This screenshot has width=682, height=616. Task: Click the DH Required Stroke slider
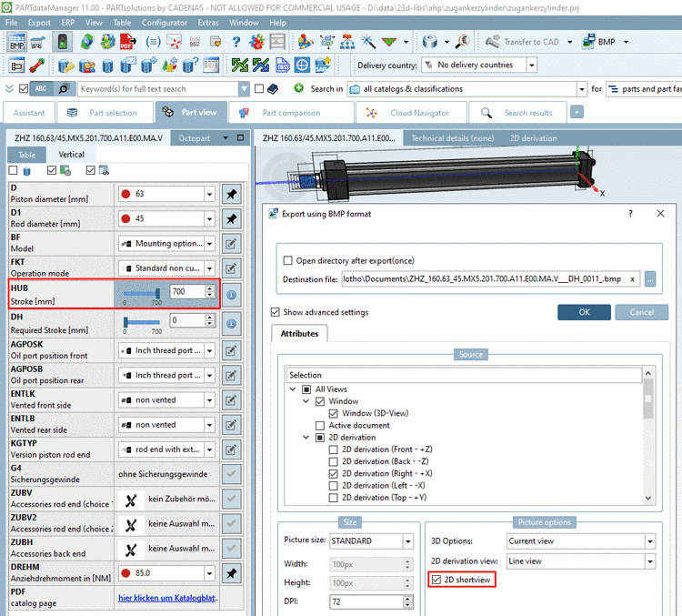pos(142,323)
